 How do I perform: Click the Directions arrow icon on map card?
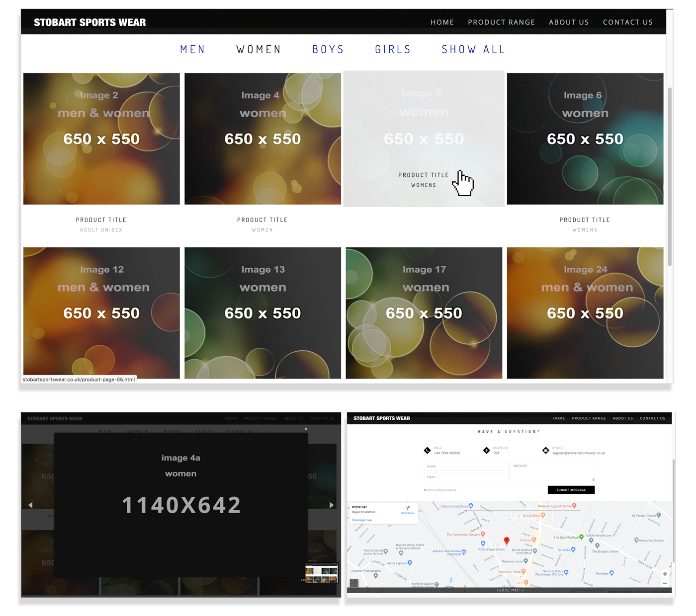(408, 509)
